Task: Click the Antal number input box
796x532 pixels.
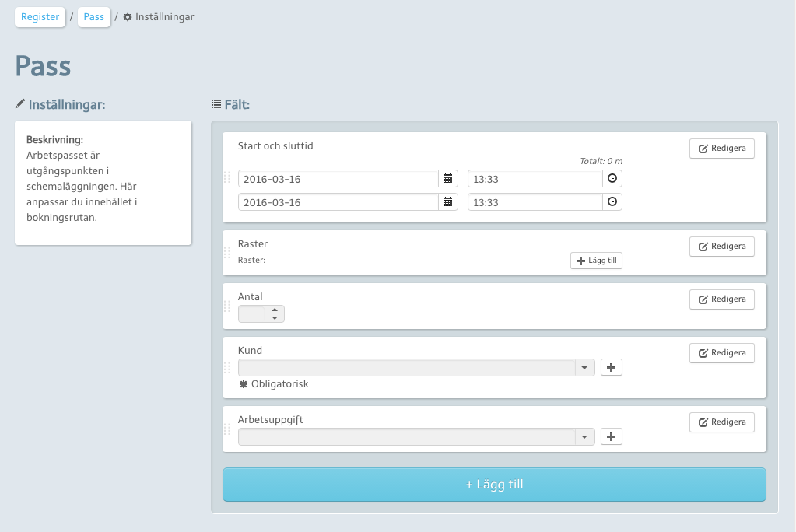Action: coord(252,313)
